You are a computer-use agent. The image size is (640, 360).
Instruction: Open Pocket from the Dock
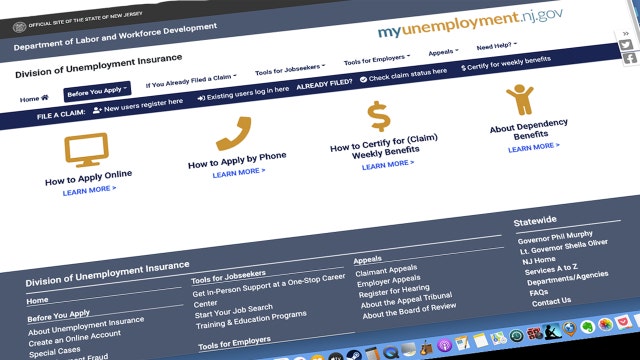pyautogui.click(x=623, y=322)
